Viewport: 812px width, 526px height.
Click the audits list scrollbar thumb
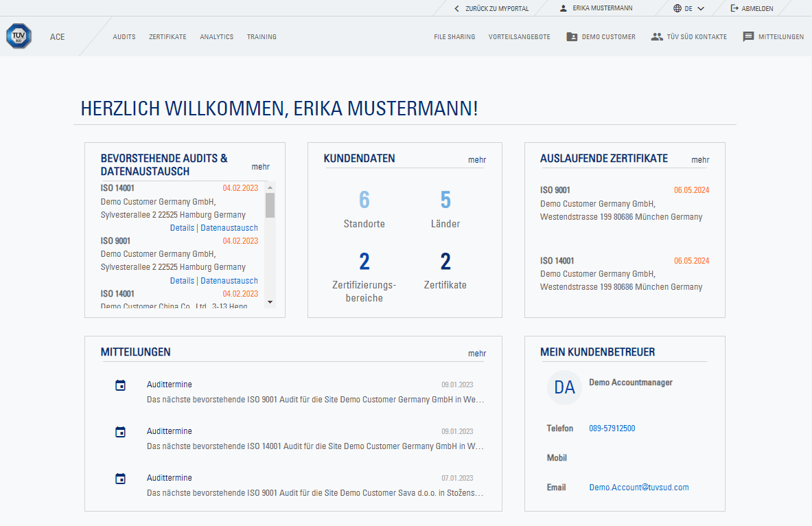[270, 205]
